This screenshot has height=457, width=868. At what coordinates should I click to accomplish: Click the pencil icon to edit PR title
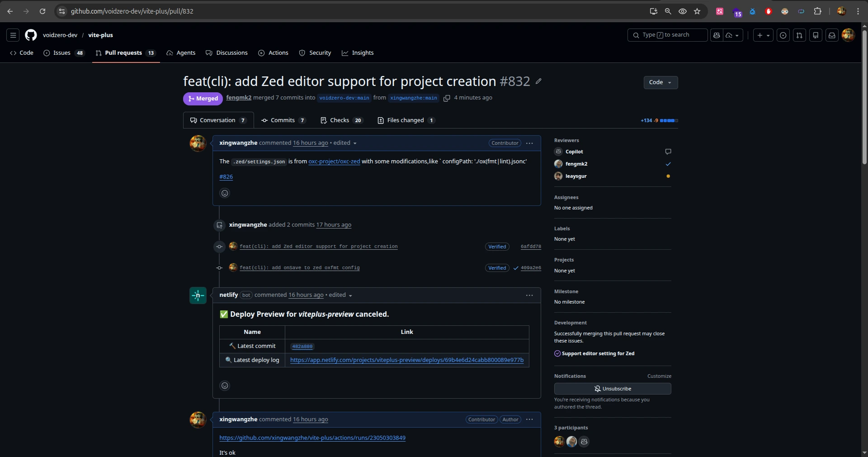click(x=538, y=81)
